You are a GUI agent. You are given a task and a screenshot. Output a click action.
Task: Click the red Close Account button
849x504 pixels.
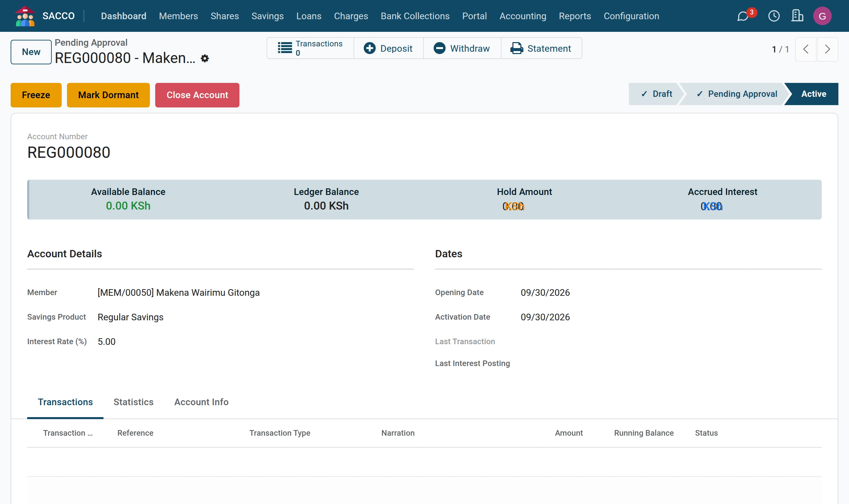(197, 95)
